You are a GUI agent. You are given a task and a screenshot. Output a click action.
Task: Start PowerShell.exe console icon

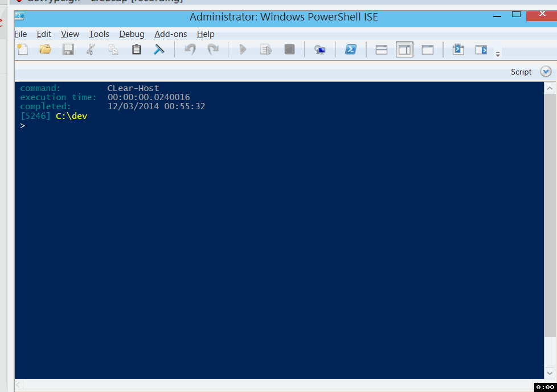coord(351,49)
